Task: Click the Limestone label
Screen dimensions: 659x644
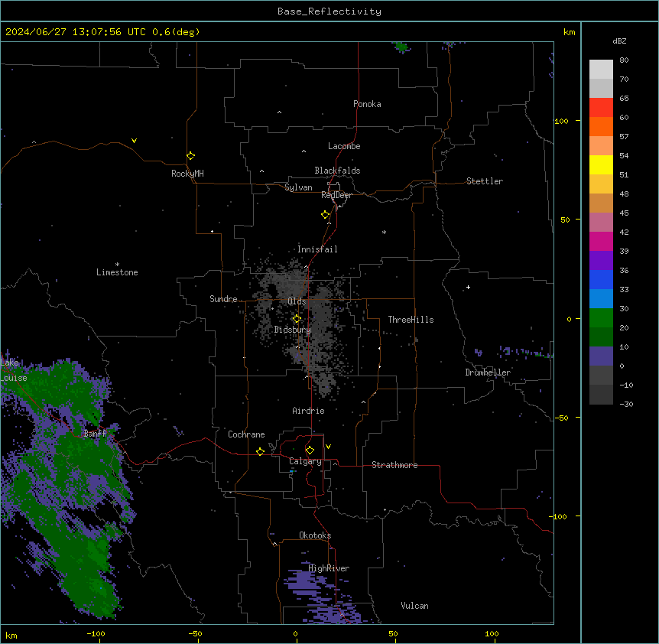Action: tap(117, 272)
